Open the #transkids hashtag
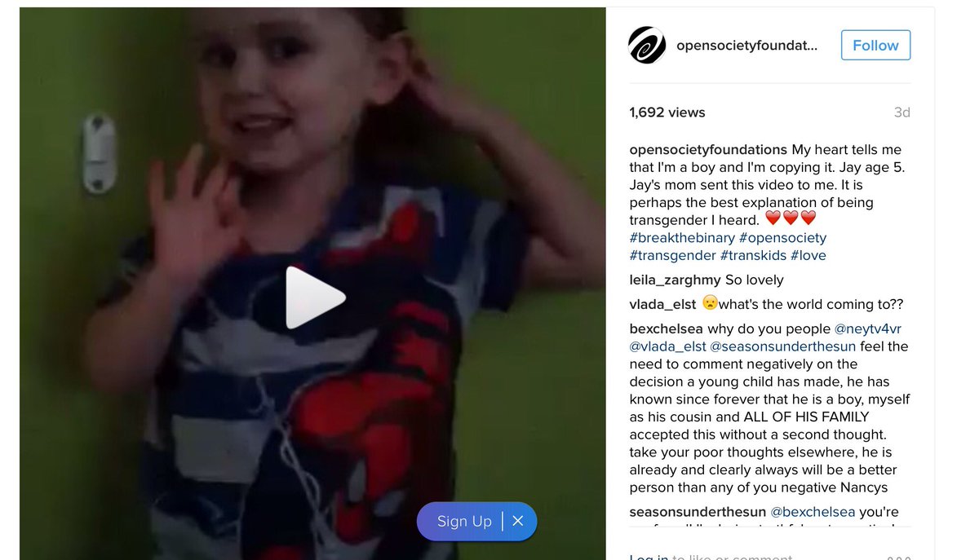Image resolution: width=979 pixels, height=560 pixels. click(x=753, y=256)
